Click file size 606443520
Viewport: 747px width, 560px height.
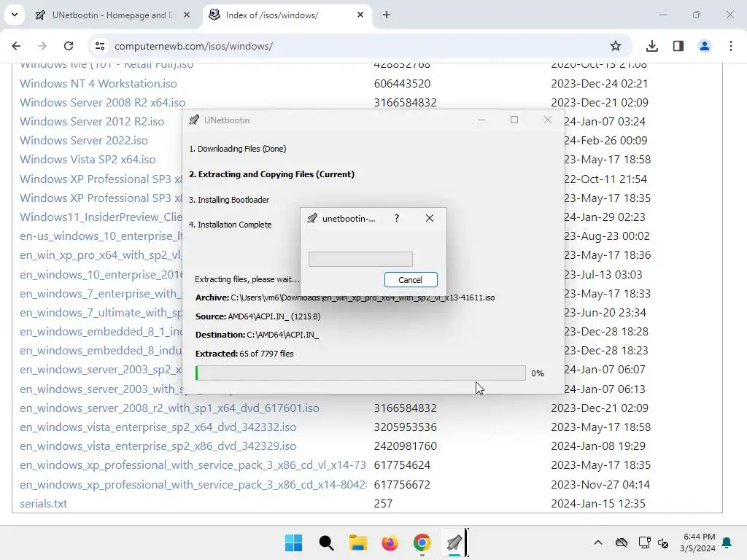tap(402, 83)
